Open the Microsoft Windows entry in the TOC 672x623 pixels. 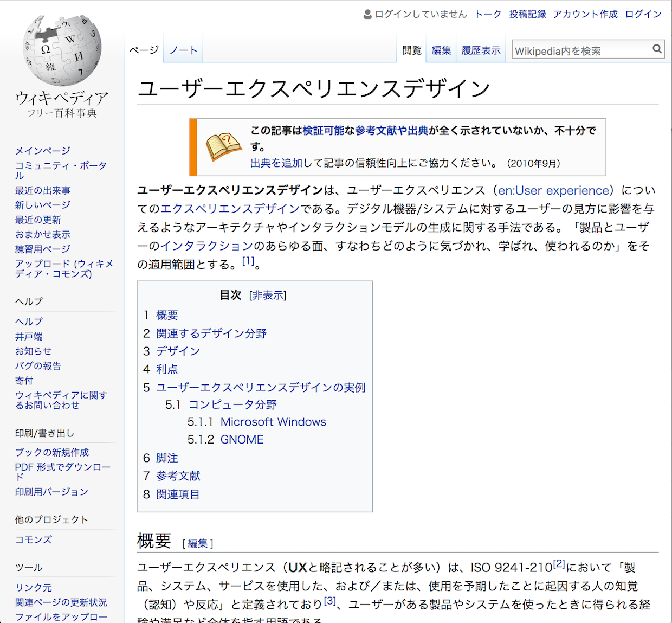coord(273,421)
